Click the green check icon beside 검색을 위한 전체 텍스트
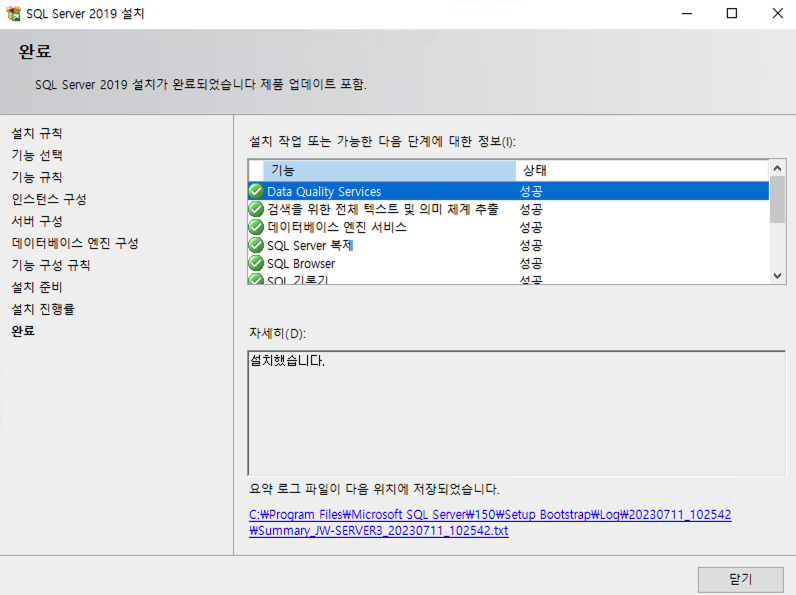The image size is (796, 595). pos(256,209)
